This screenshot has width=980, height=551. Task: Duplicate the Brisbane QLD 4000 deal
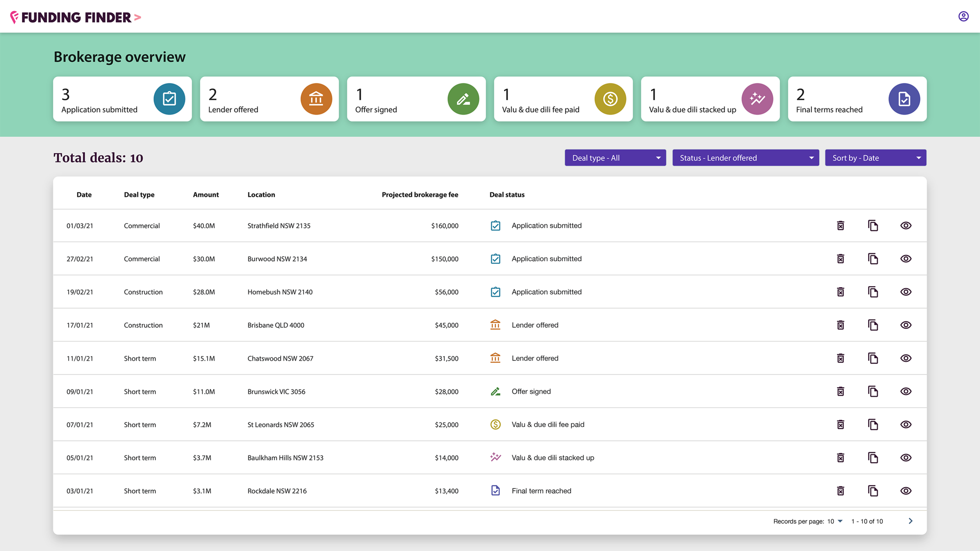(x=873, y=325)
